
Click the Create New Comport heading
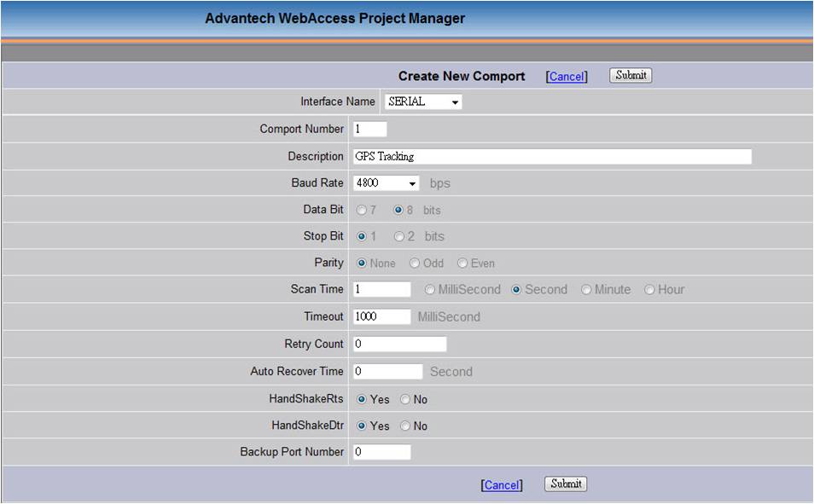tap(462, 76)
